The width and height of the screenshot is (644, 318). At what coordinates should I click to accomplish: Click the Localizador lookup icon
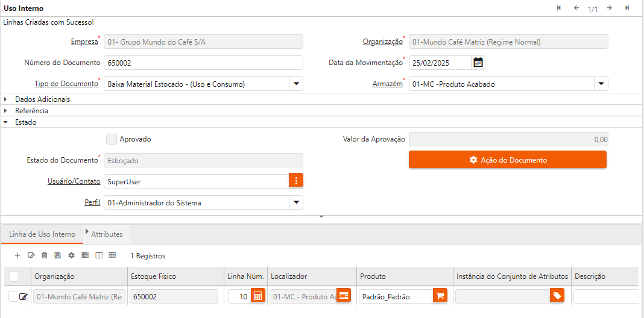343,296
